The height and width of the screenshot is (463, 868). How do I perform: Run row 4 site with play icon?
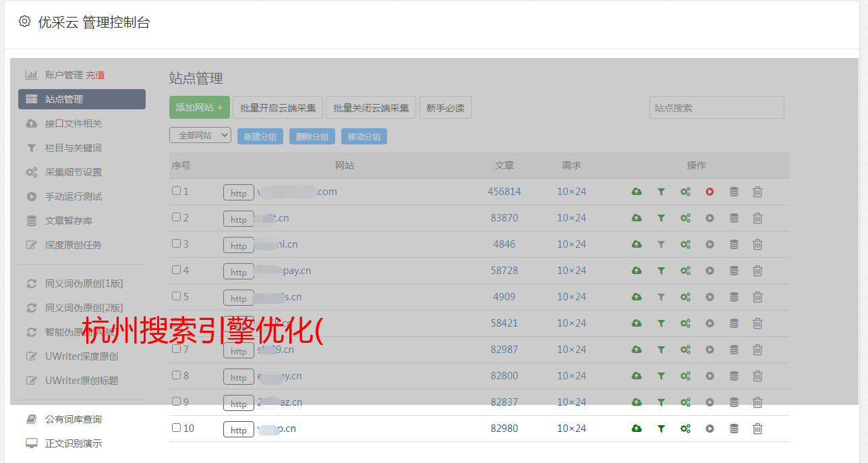(x=710, y=271)
